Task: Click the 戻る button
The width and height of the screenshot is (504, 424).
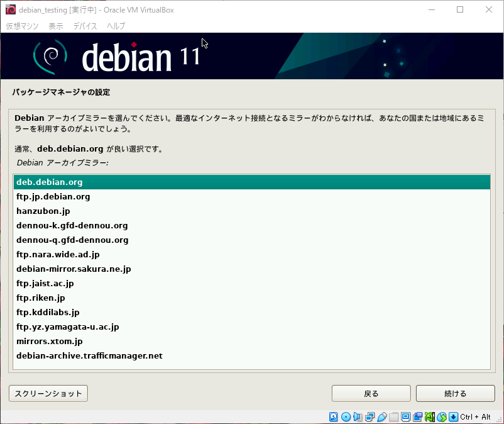Action: (371, 393)
